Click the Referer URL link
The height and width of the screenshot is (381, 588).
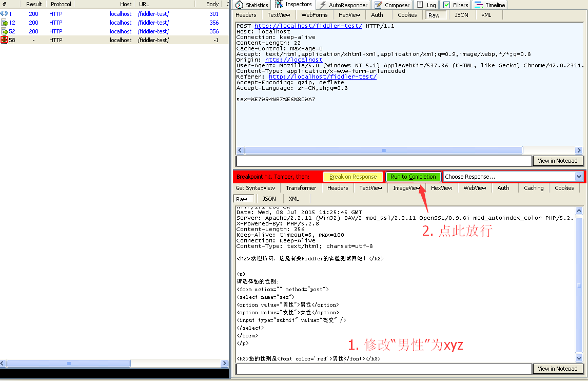pos(323,77)
